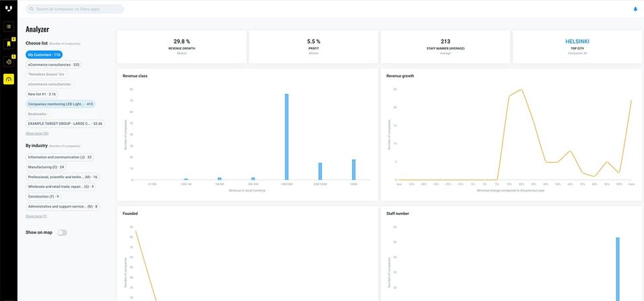Click the tall bar in Staff number chart
The width and height of the screenshot is (644, 301).
pyautogui.click(x=617, y=269)
